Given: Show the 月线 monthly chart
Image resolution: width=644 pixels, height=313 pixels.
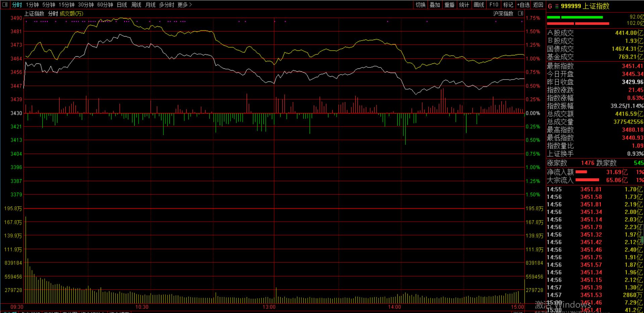Looking at the screenshot, I should point(150,5).
